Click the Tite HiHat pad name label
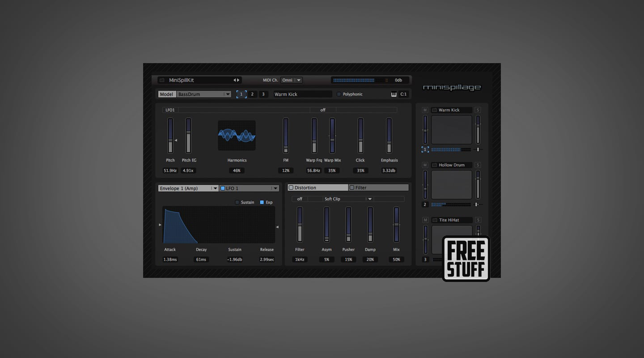Viewport: 644px width, 358px height. click(449, 220)
